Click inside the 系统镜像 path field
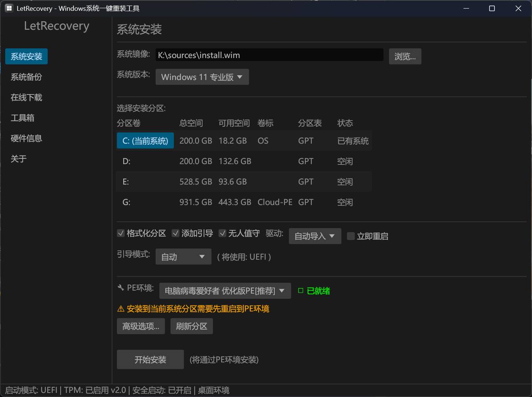Viewport: 532px width, 397px height. click(x=269, y=55)
